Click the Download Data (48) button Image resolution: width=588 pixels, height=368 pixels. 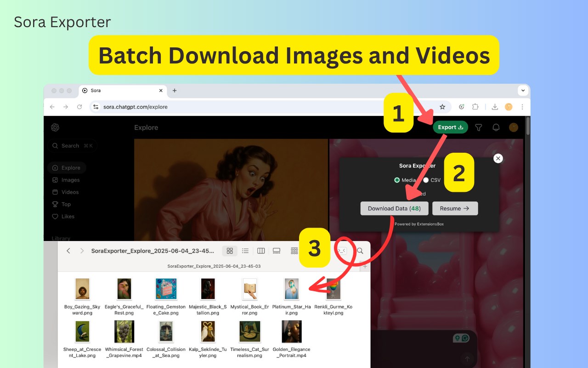(394, 208)
